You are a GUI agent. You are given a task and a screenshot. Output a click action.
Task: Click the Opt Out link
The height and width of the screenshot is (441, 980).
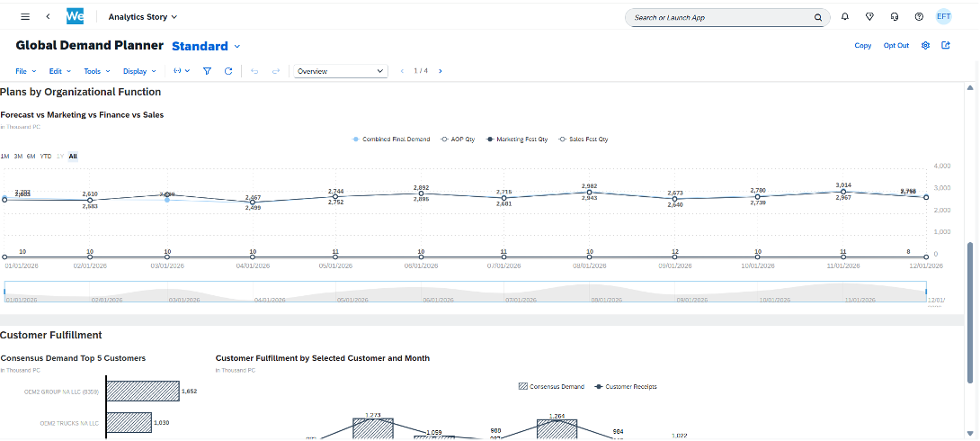tap(895, 46)
